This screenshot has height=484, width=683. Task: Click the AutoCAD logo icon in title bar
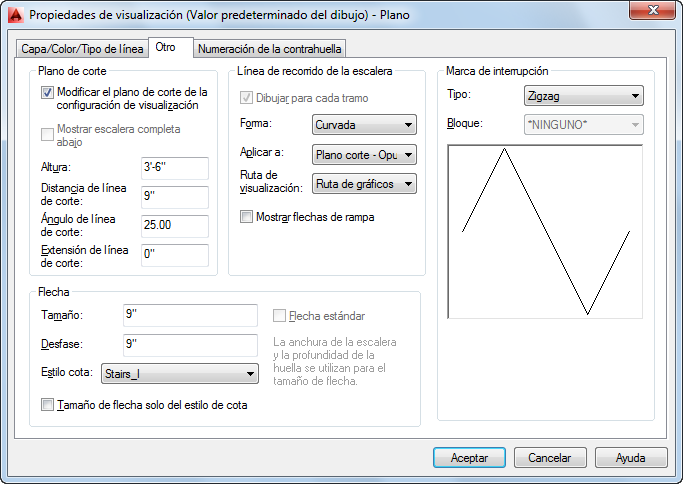[x=15, y=14]
